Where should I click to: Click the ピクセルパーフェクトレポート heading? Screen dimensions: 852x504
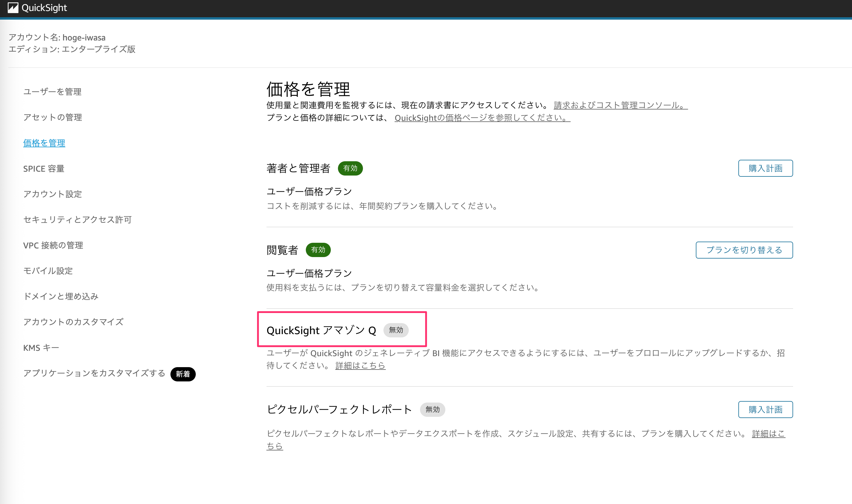click(x=339, y=409)
